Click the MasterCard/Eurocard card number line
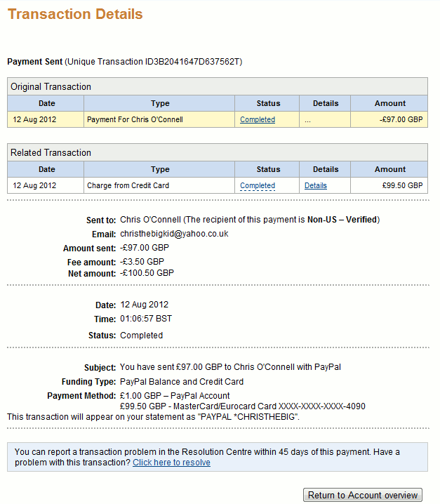Image resolution: width=440 pixels, height=504 pixels. (243, 406)
